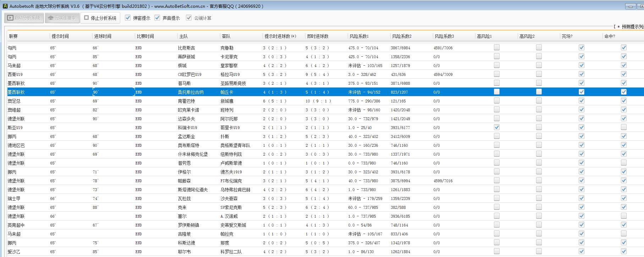Screen dimensions: 644x257
Task: Select the 耶尔韦 vs 科罗拉二队 row
Action: [x=184, y=252]
